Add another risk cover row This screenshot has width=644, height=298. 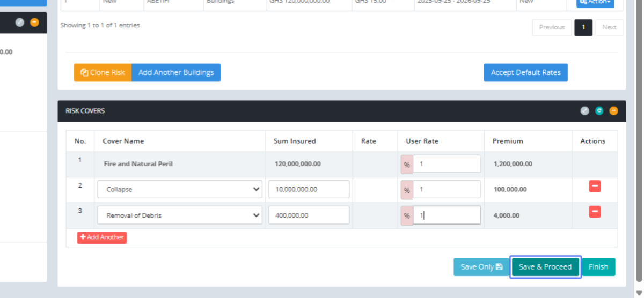pyautogui.click(x=102, y=237)
